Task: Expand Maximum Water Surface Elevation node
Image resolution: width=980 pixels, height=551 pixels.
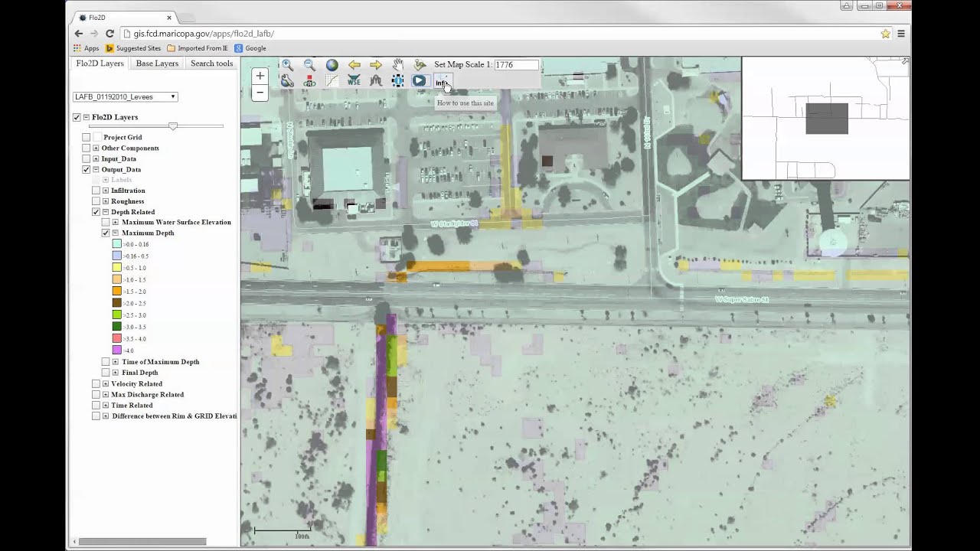Action: coord(116,223)
